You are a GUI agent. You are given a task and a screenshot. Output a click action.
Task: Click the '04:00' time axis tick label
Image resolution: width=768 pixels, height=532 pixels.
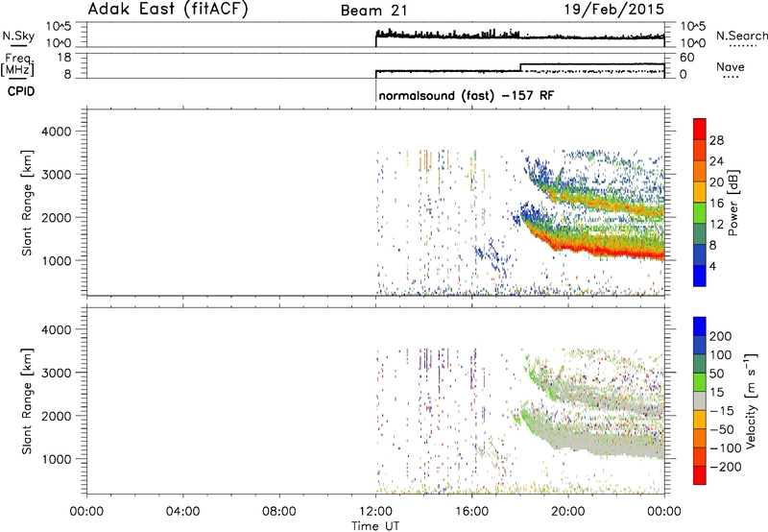pyautogui.click(x=182, y=512)
